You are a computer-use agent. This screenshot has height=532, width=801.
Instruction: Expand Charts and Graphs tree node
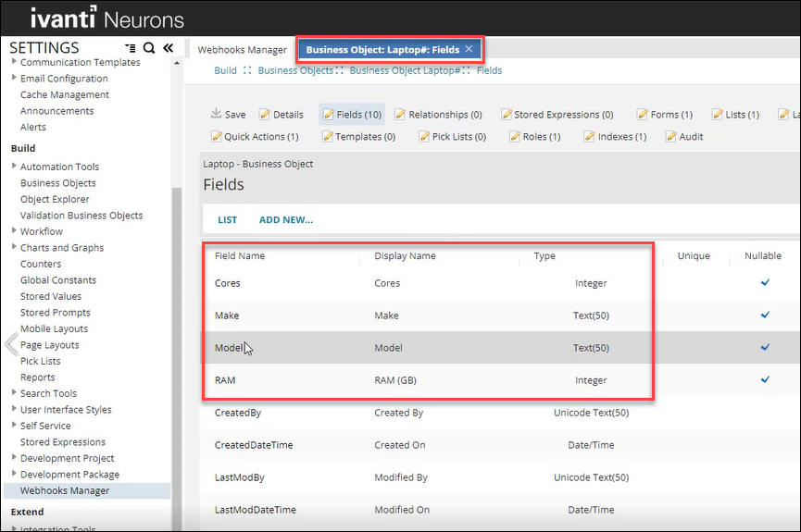click(14, 247)
